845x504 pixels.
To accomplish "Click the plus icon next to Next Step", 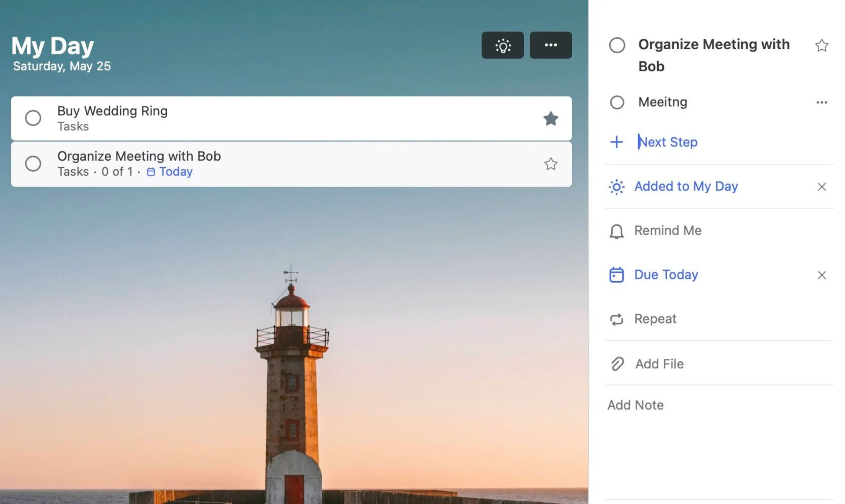I will point(617,142).
